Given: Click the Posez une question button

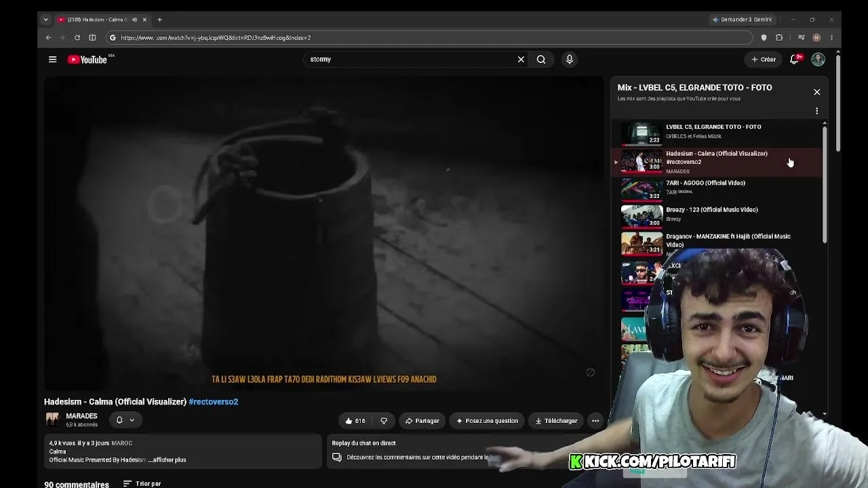Looking at the screenshot, I should click(487, 421).
